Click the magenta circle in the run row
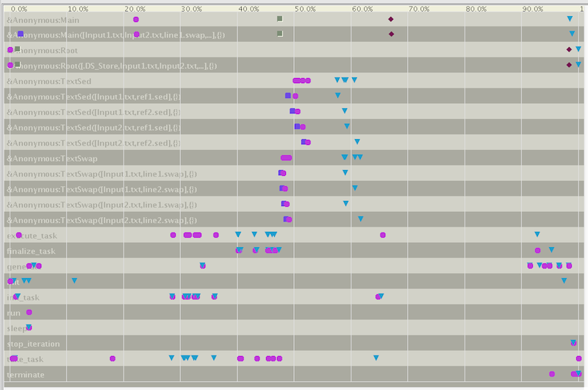 [29, 313]
